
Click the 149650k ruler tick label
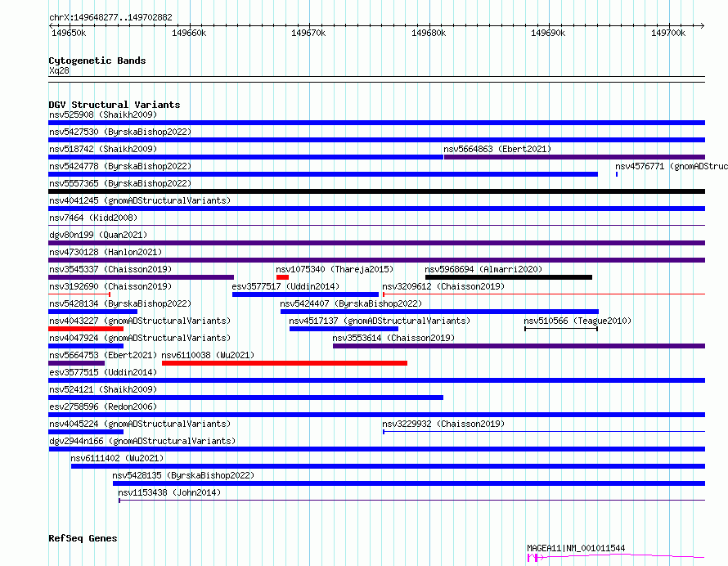pyautogui.click(x=69, y=33)
